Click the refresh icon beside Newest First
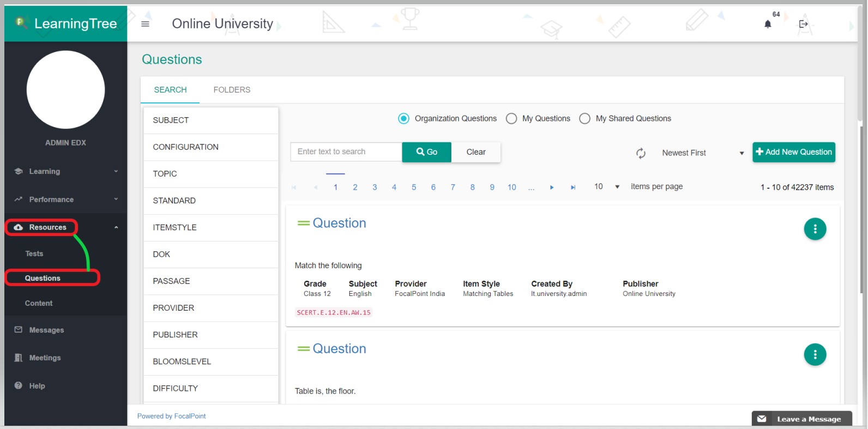The image size is (868, 429). point(641,153)
